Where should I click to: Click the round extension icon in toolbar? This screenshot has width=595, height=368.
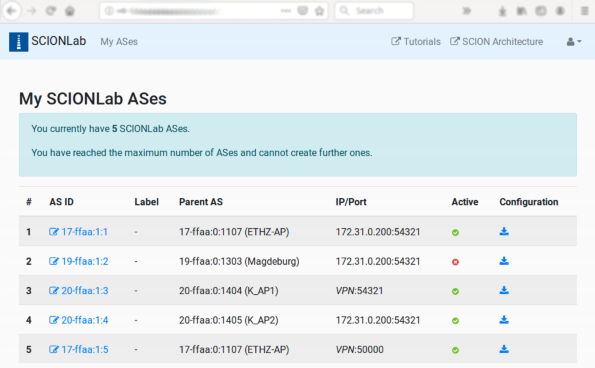560,11
